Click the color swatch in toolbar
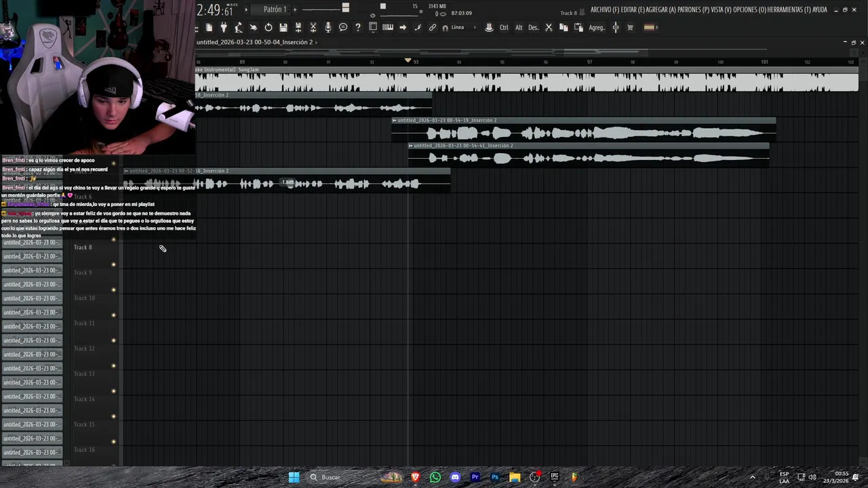868x488 pixels. click(x=649, y=28)
